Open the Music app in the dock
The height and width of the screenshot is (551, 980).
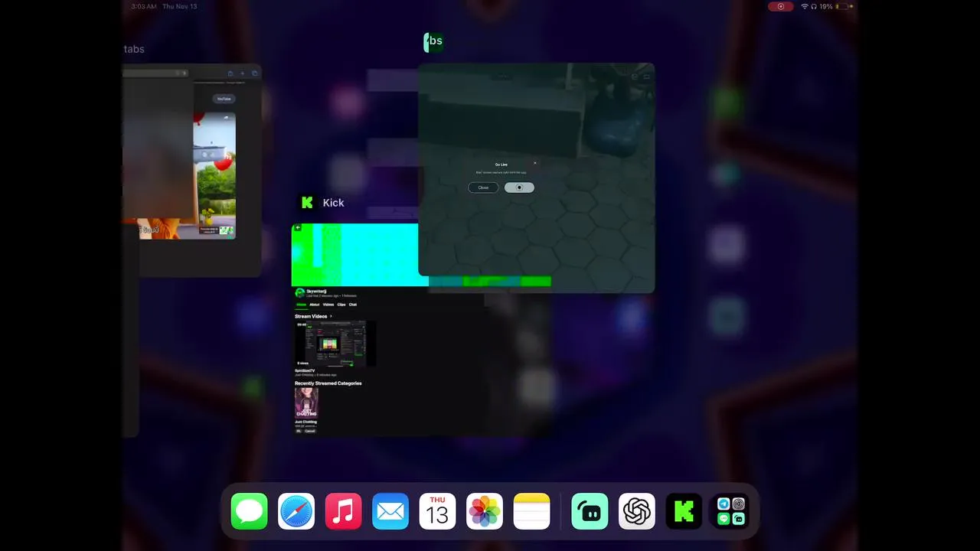click(x=344, y=511)
